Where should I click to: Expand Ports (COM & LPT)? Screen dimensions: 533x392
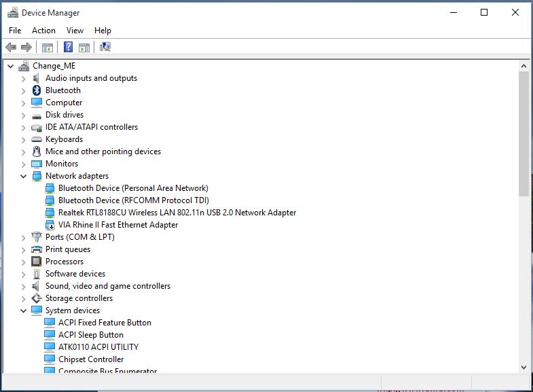coord(24,238)
